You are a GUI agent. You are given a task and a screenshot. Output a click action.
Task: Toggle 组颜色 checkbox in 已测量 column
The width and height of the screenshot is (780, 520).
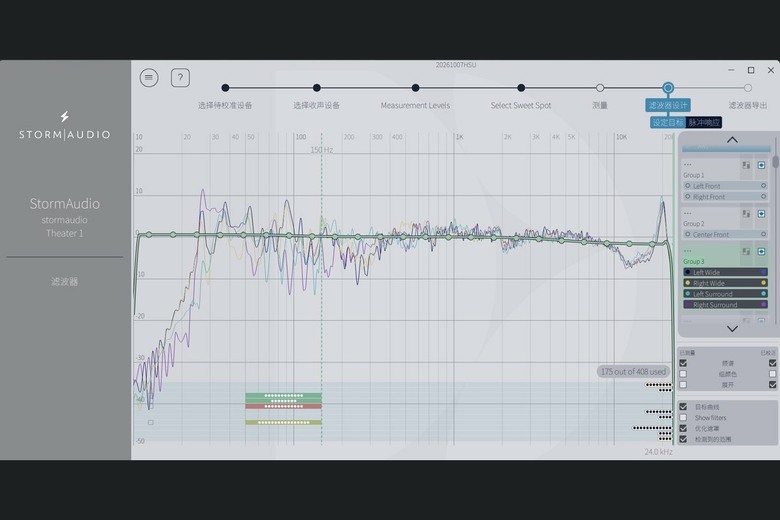[x=683, y=374]
